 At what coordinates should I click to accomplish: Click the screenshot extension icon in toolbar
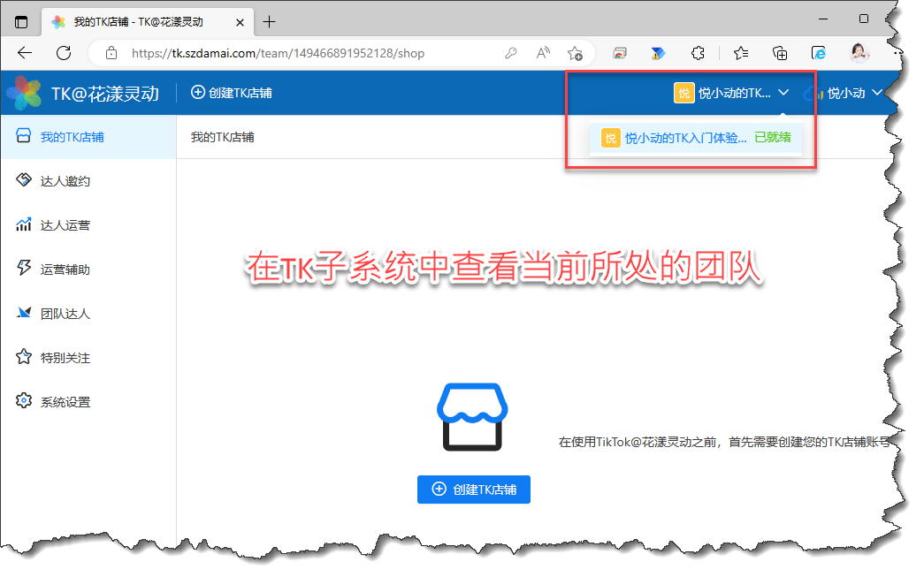(619, 54)
